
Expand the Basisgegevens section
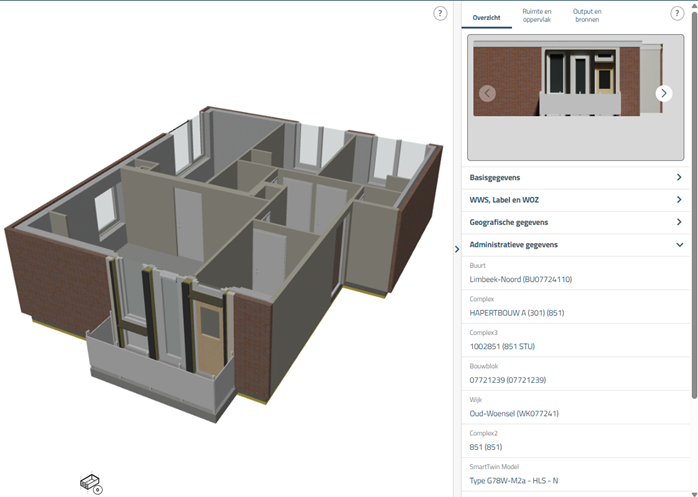(575, 178)
